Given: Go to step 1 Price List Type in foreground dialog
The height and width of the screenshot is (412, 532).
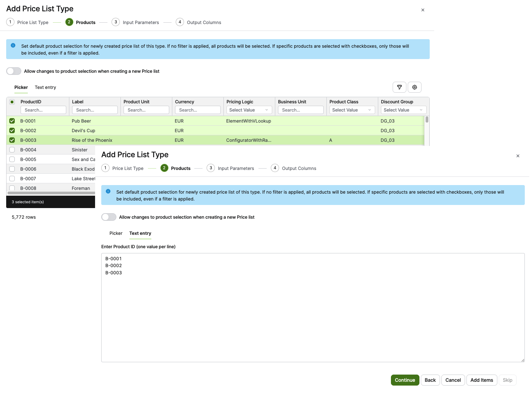Looking at the screenshot, I should point(123,168).
